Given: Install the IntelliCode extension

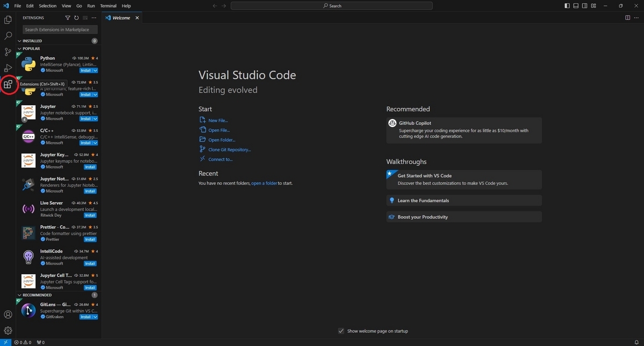Looking at the screenshot, I should [90, 263].
